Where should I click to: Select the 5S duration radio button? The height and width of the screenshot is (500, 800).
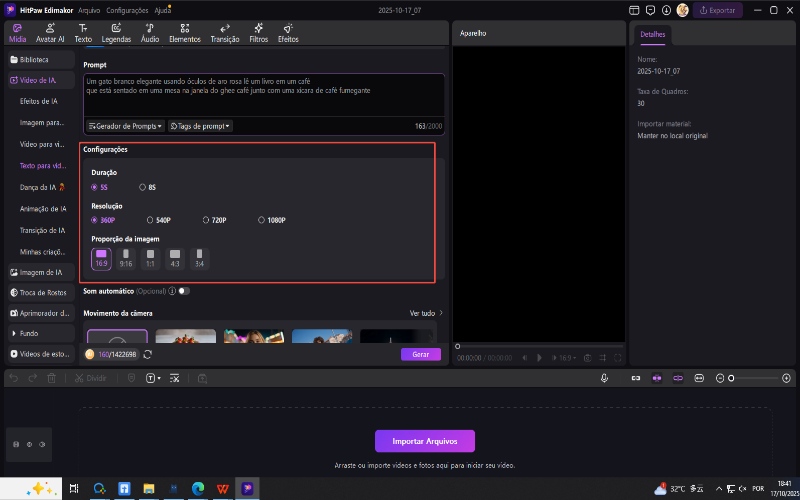point(94,187)
